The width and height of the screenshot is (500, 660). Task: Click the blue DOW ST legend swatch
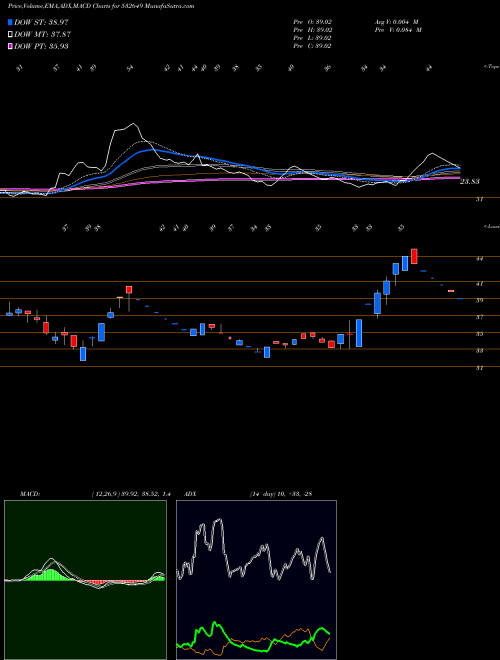click(11, 22)
